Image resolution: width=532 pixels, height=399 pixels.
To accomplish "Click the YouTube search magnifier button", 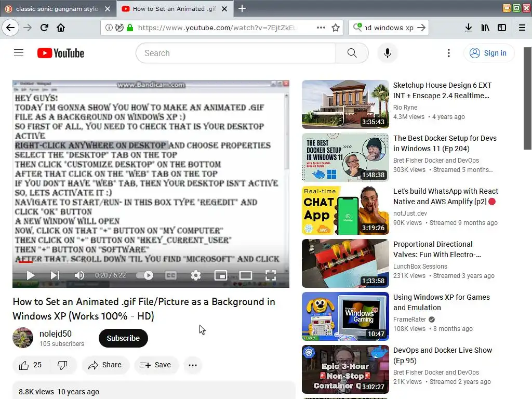I will [352, 53].
